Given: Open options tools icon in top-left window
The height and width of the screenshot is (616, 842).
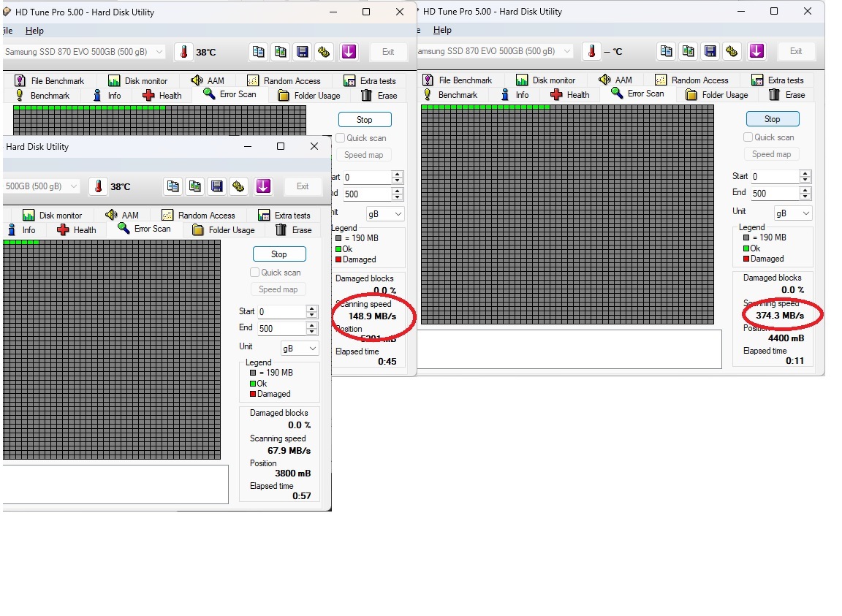Looking at the screenshot, I should click(324, 52).
